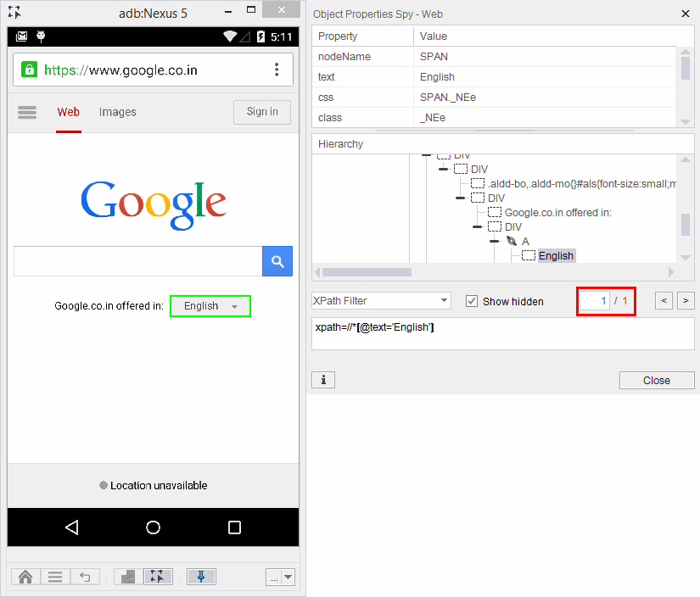700x597 pixels.
Task: Tap the battery status icon
Action: 261,36
